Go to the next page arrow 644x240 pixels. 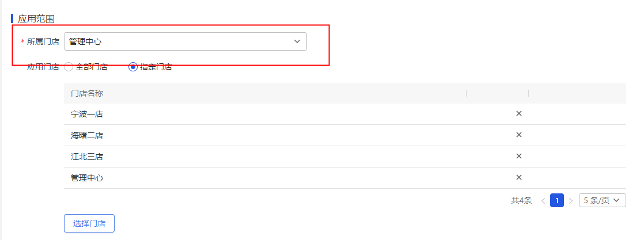571,201
